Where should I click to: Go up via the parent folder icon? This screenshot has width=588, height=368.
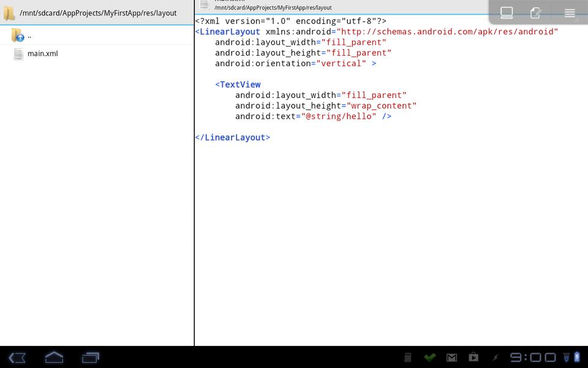[x=17, y=36]
